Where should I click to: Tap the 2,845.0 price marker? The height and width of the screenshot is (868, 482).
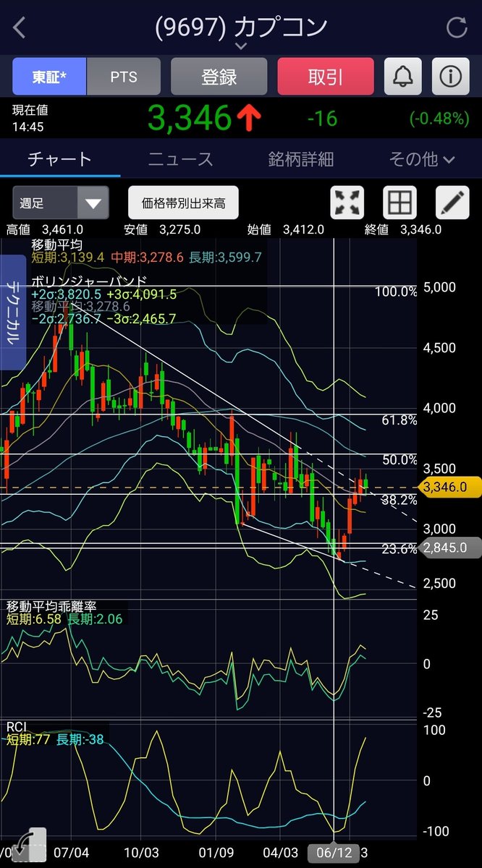[x=449, y=548]
